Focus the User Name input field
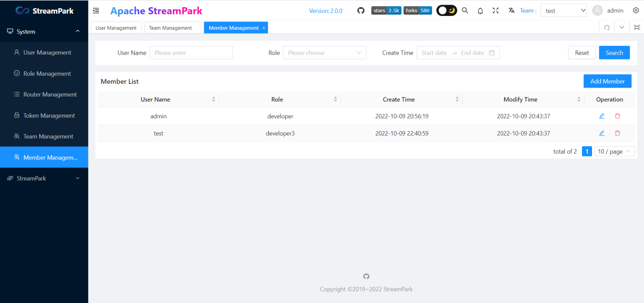The height and width of the screenshot is (303, 644). click(191, 52)
